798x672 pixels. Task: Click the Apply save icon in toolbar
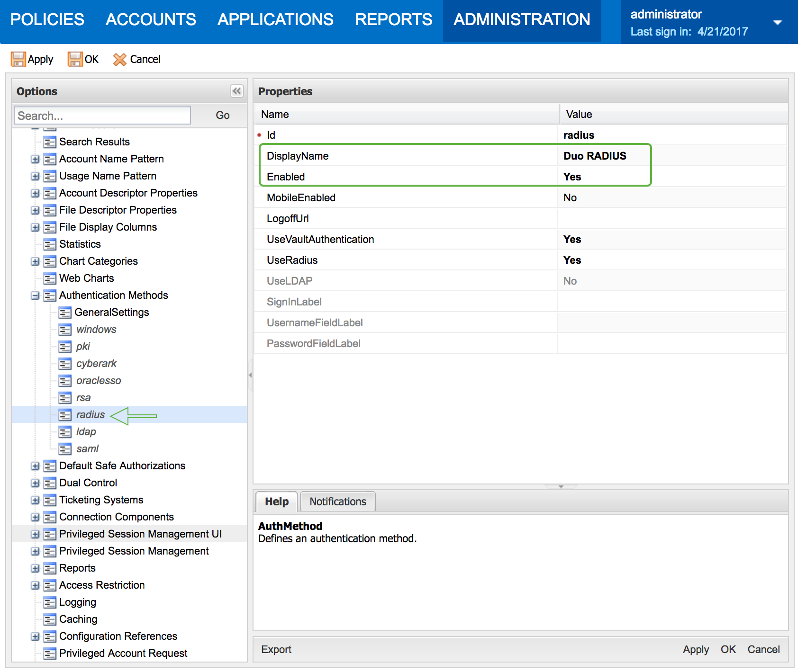[18, 59]
